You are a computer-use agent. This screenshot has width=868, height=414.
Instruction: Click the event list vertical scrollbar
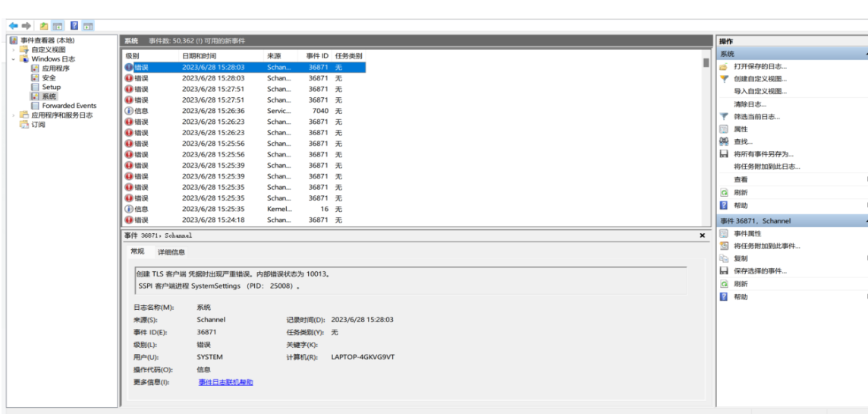706,137
